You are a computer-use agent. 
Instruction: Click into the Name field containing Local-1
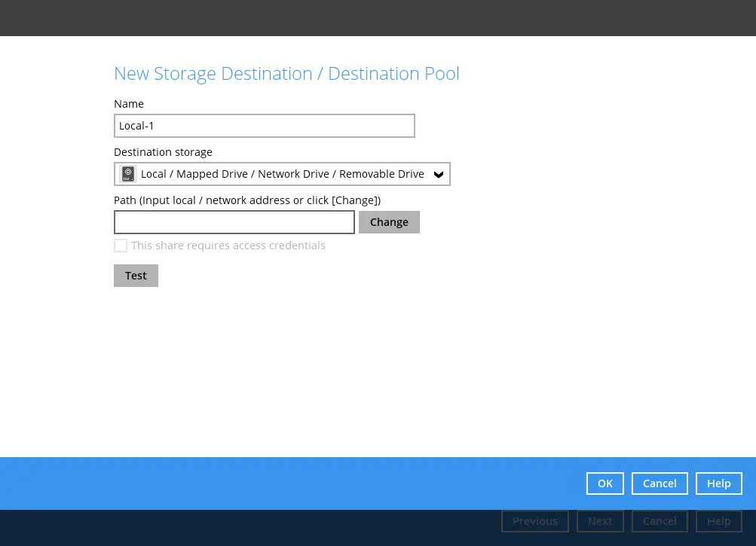(264, 126)
